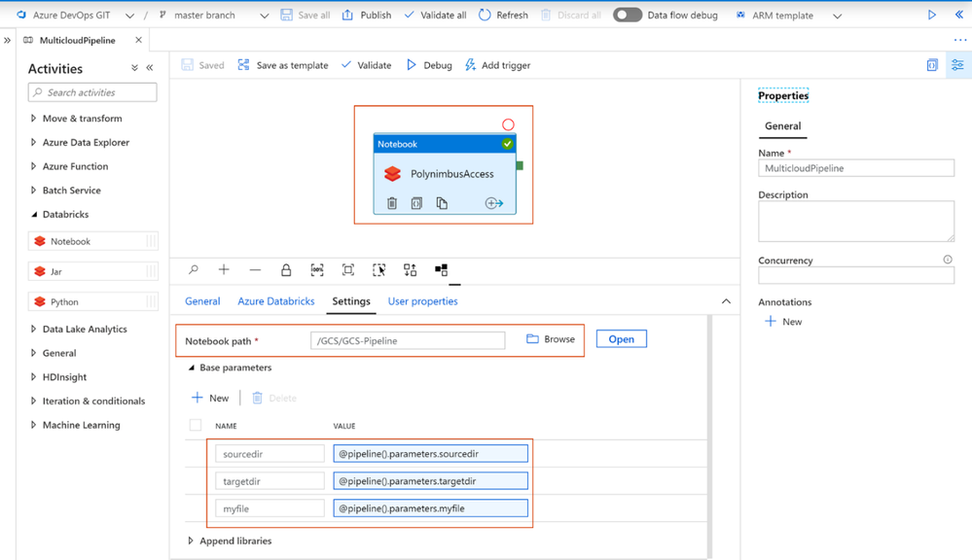Image resolution: width=972 pixels, height=560 pixels.
Task: Click the Concurrency info icon
Action: pyautogui.click(x=948, y=260)
